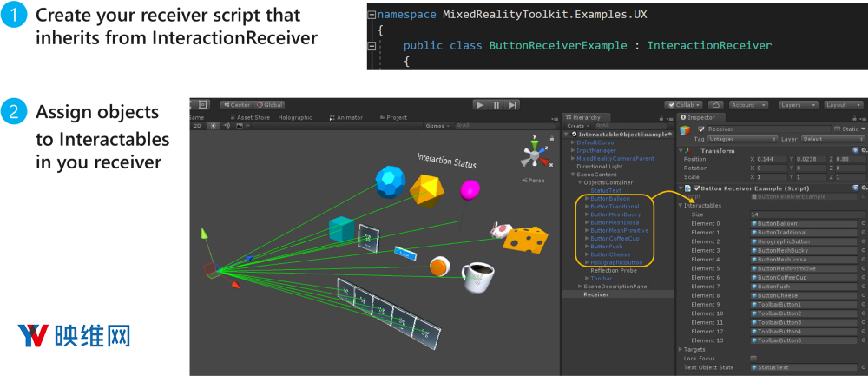Click the cloud services icon
868x376 pixels.
[x=718, y=105]
